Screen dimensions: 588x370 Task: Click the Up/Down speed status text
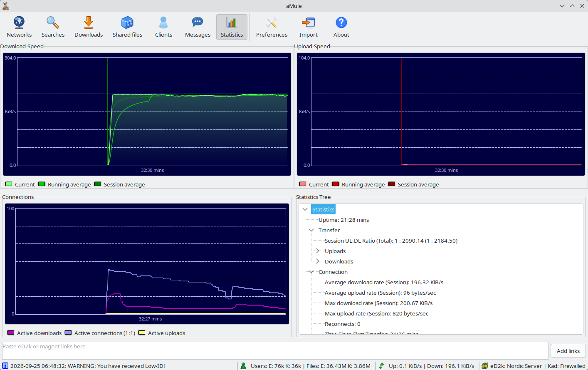pyautogui.click(x=431, y=366)
